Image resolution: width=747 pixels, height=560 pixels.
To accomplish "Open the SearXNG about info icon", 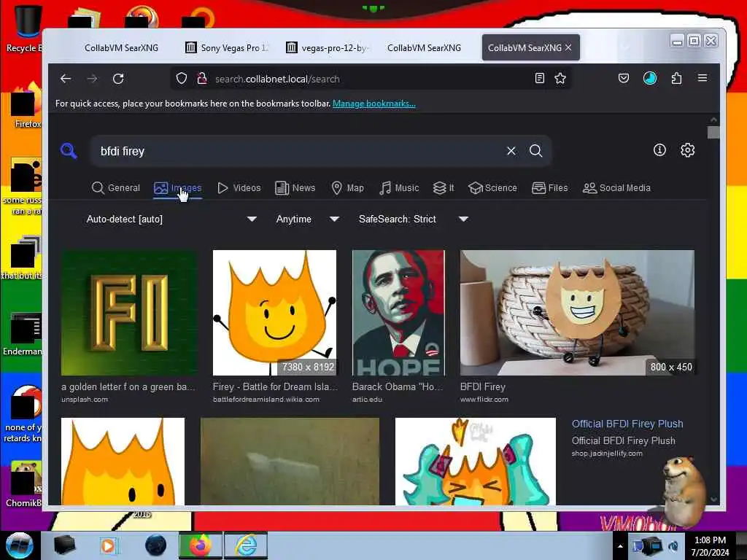I will [x=659, y=150].
